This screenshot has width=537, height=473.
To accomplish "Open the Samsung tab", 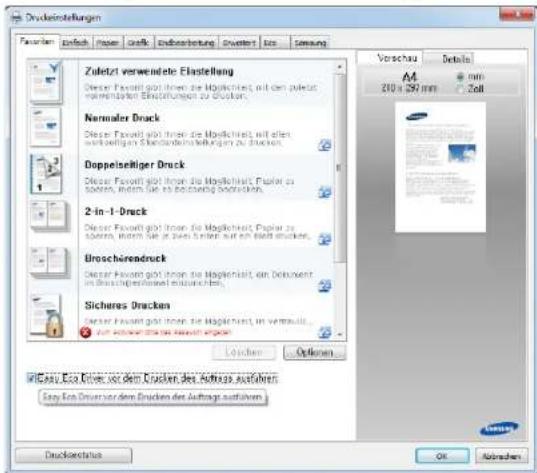I will (310, 43).
